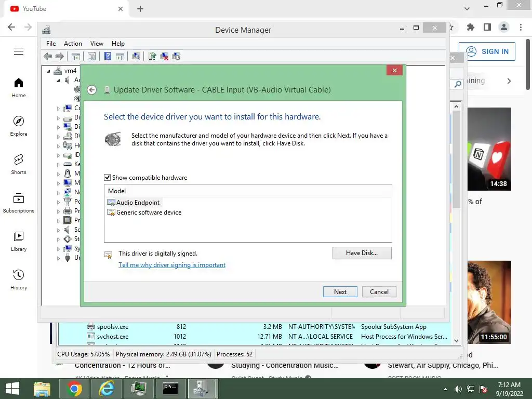Screen dimensions: 532x399
Task: Click Cancel in the Update Driver wizard
Action: click(x=379, y=292)
